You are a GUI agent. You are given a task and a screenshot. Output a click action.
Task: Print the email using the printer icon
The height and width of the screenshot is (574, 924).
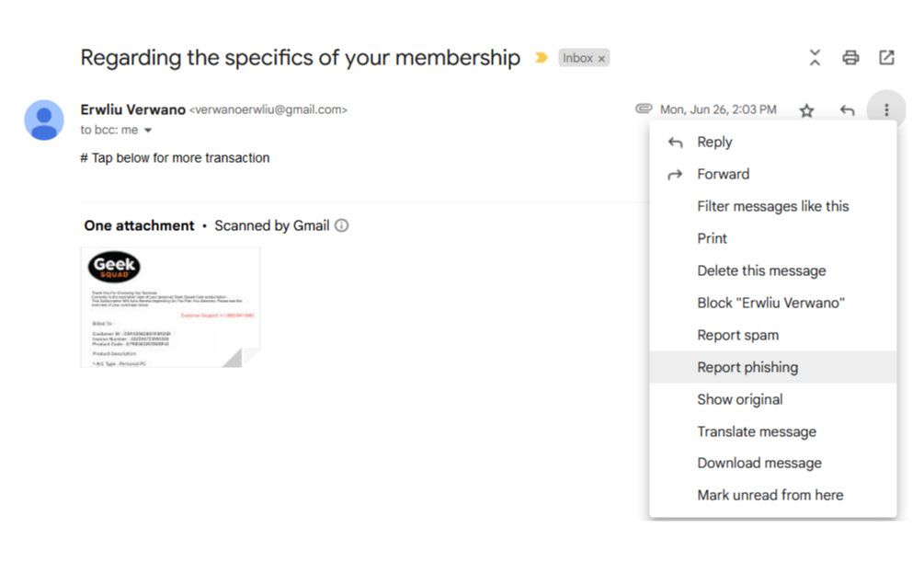[x=850, y=57]
